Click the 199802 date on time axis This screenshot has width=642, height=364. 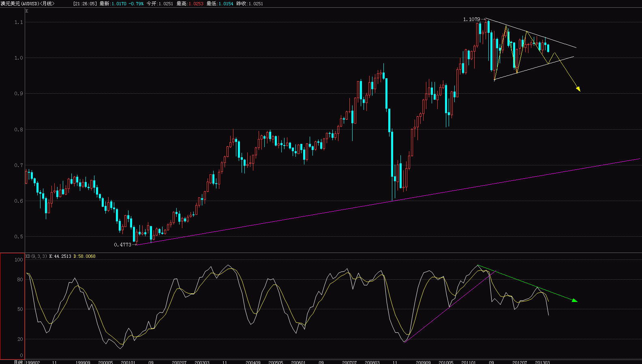(x=33, y=362)
